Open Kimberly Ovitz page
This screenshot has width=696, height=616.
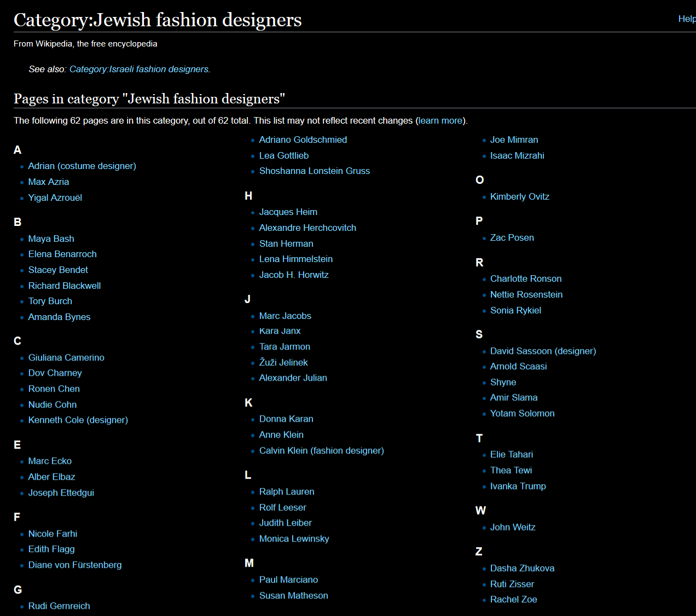tap(520, 196)
